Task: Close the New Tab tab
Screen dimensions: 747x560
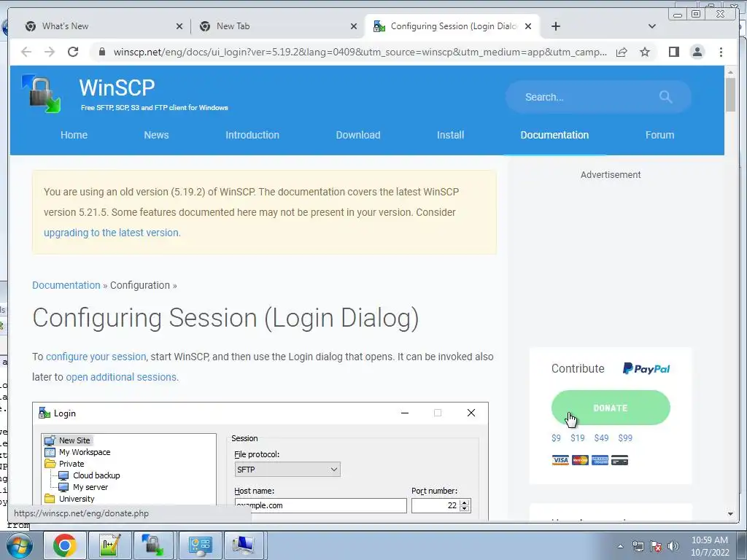Action: [x=354, y=27]
